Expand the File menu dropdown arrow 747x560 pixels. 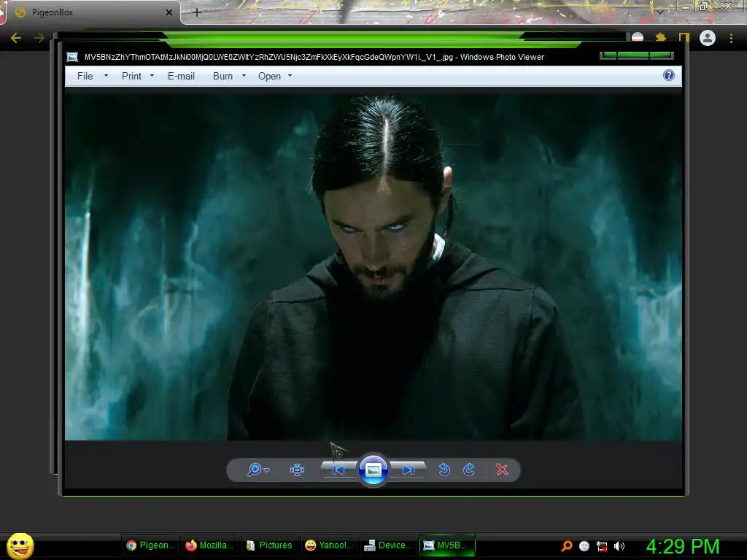(106, 76)
